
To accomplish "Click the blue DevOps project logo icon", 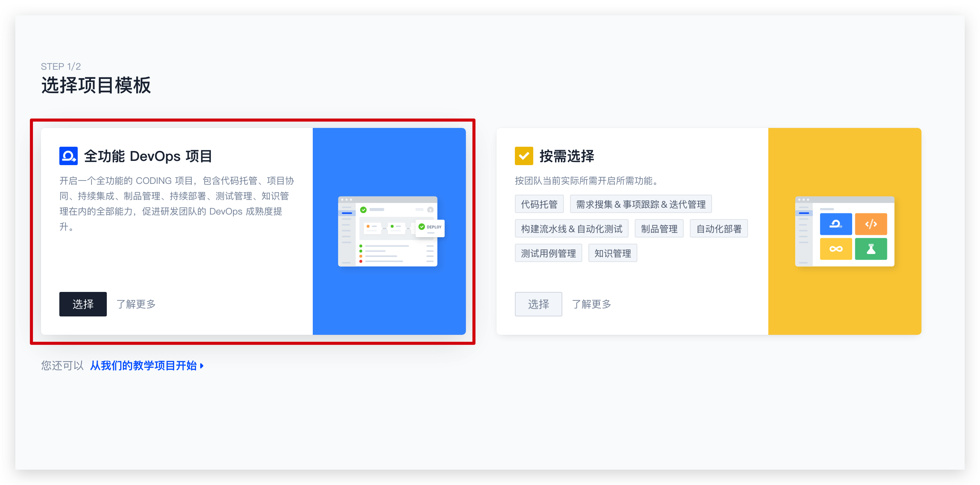I will pyautogui.click(x=69, y=156).
